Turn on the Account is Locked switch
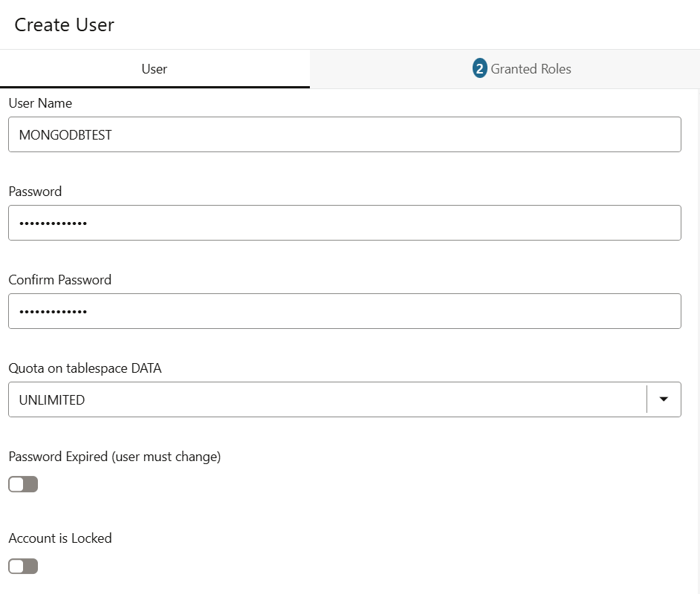Image resolution: width=700 pixels, height=594 pixels. pyautogui.click(x=23, y=567)
